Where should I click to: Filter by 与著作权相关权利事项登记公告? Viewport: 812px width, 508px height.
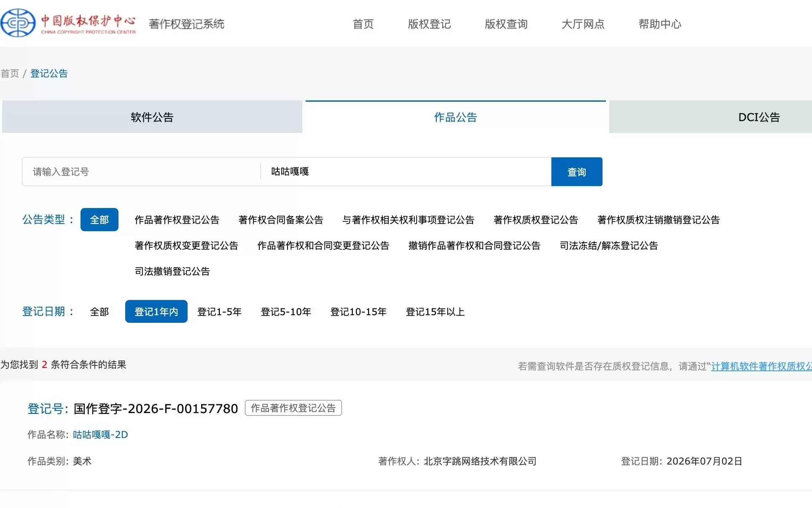click(408, 220)
